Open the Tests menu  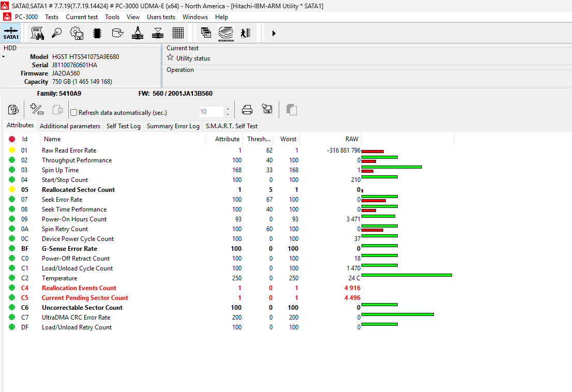pyautogui.click(x=51, y=17)
